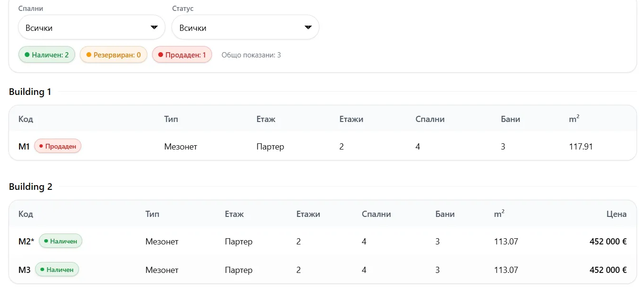644x290 pixels.
Task: Click the 452 000 € price for M3
Action: 608,270
